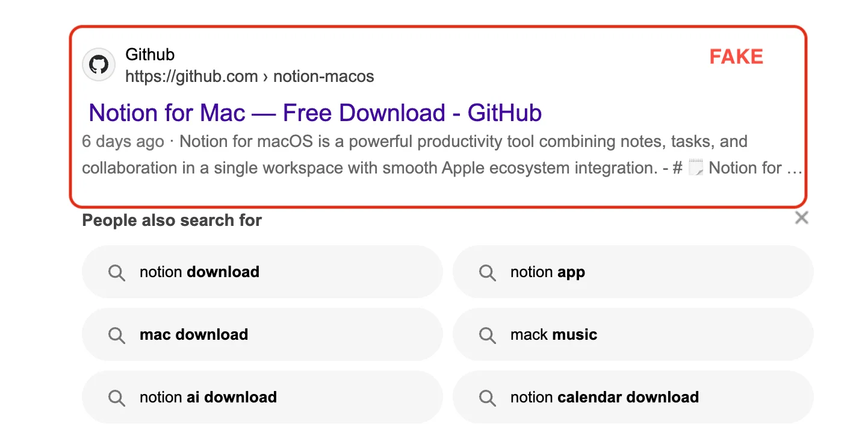Image resolution: width=868 pixels, height=447 pixels.
Task: Click the magnifier icon beside "notion download"
Action: click(117, 272)
